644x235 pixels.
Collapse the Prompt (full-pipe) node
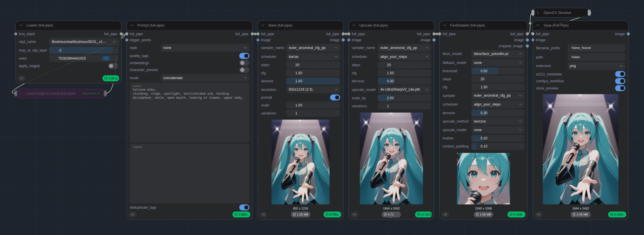click(x=132, y=25)
